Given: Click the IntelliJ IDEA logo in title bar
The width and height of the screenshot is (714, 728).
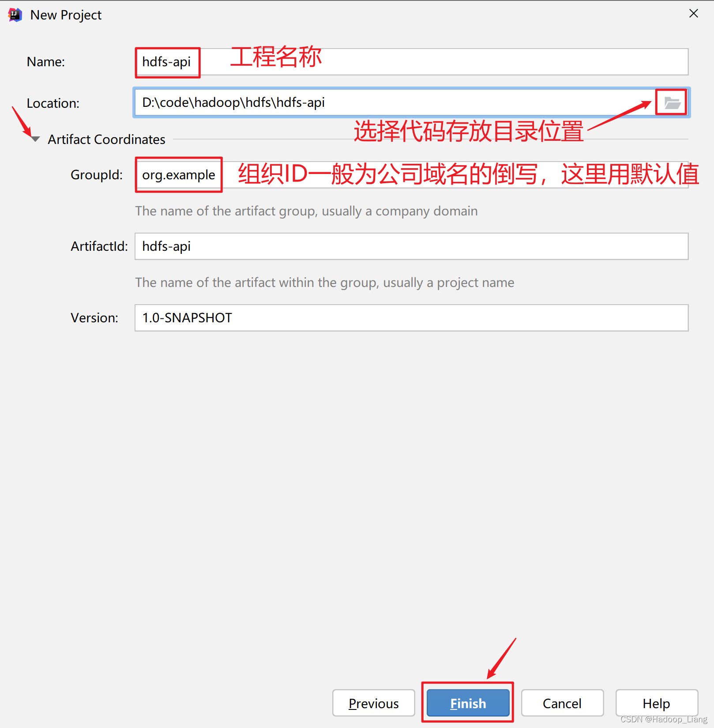Looking at the screenshot, I should click(15, 15).
